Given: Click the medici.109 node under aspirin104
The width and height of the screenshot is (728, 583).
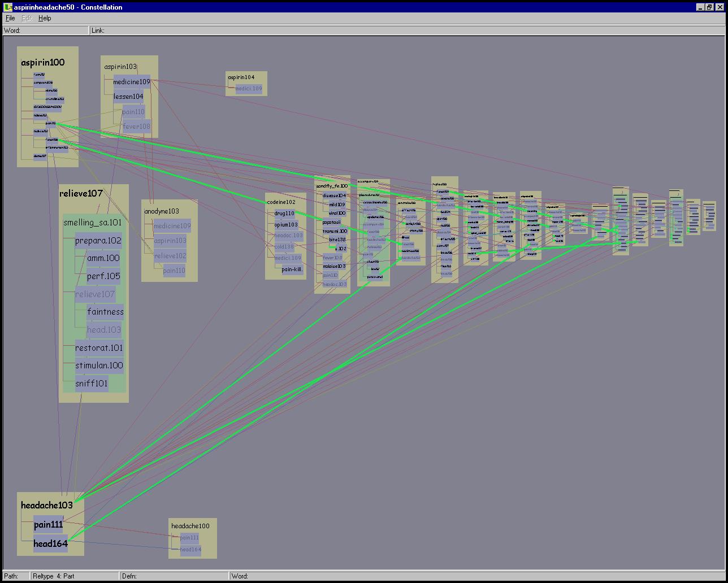Looking at the screenshot, I should [249, 89].
